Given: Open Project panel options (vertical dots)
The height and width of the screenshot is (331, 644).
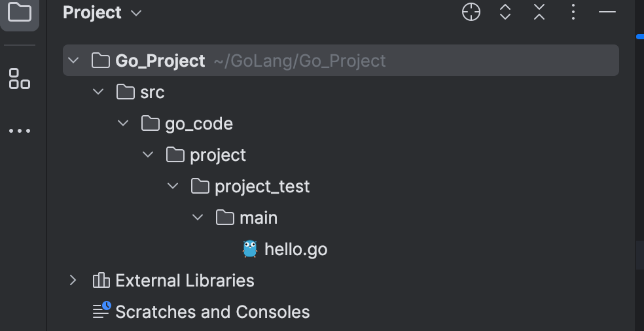Looking at the screenshot, I should [x=573, y=12].
